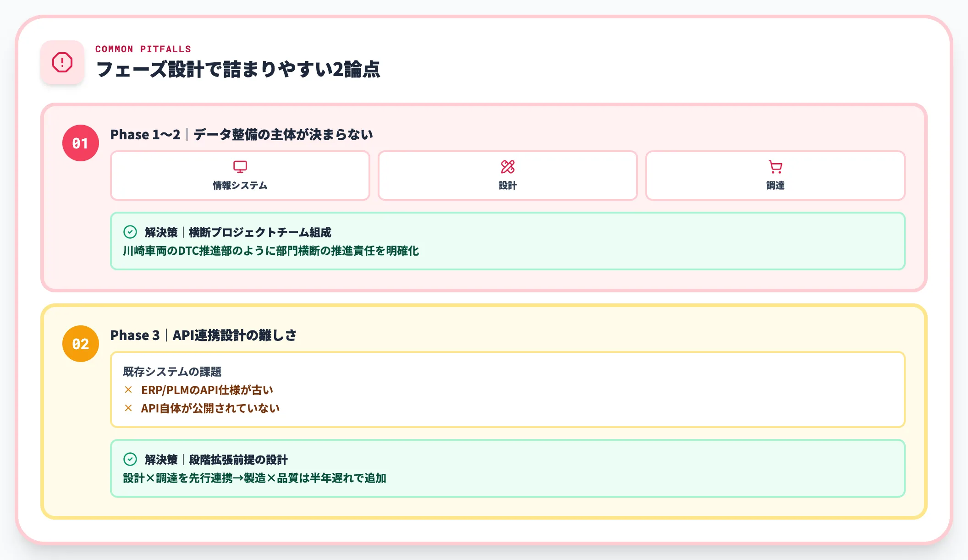Select the 02 circular badge
968x560 pixels.
[x=80, y=343]
